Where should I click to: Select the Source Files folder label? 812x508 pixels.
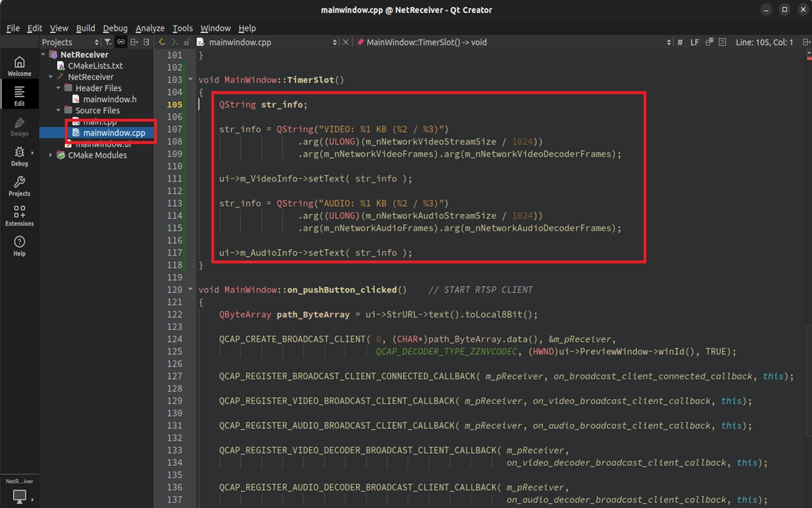pyautogui.click(x=97, y=110)
